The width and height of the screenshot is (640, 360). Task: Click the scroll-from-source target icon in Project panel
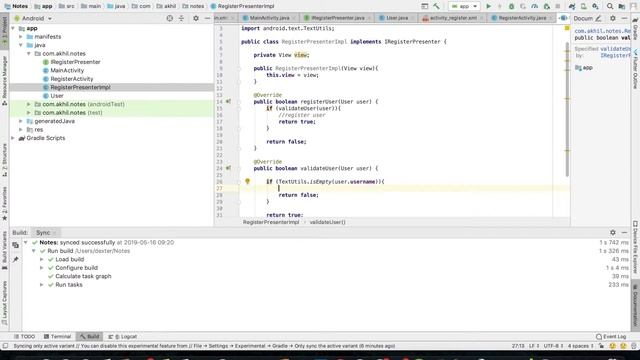(170, 18)
